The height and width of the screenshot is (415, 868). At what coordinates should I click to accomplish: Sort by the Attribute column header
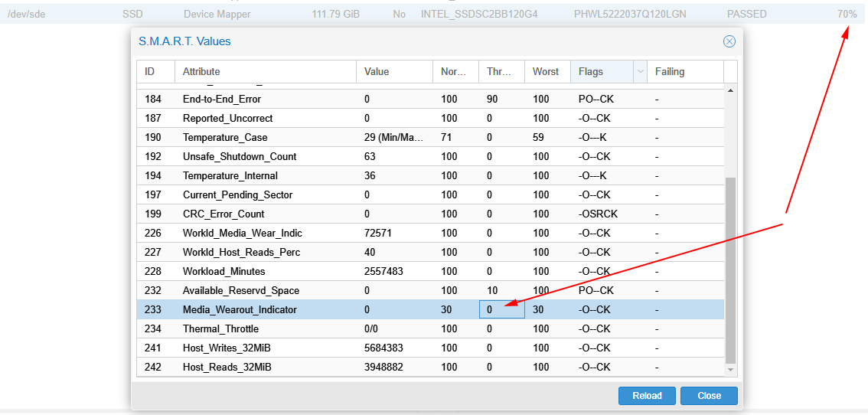[266, 71]
